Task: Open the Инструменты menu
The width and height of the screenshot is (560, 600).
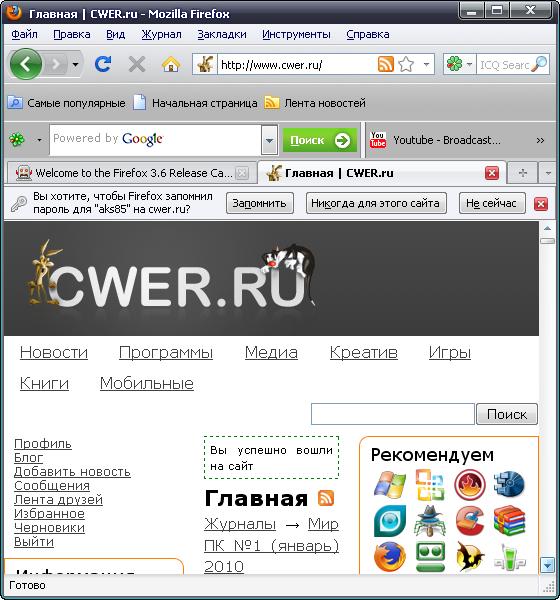Action: [x=296, y=34]
